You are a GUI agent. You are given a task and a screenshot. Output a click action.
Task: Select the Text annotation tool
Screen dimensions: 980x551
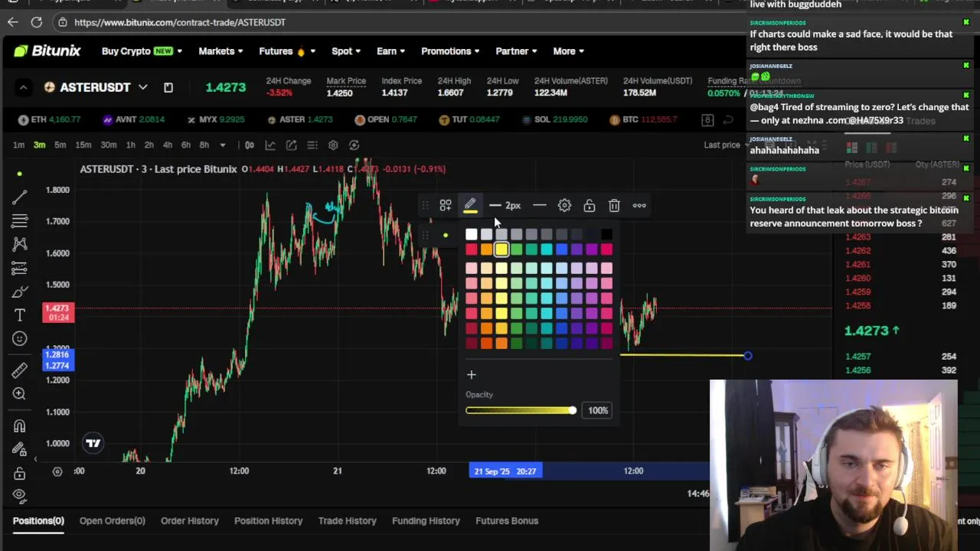pyautogui.click(x=20, y=315)
